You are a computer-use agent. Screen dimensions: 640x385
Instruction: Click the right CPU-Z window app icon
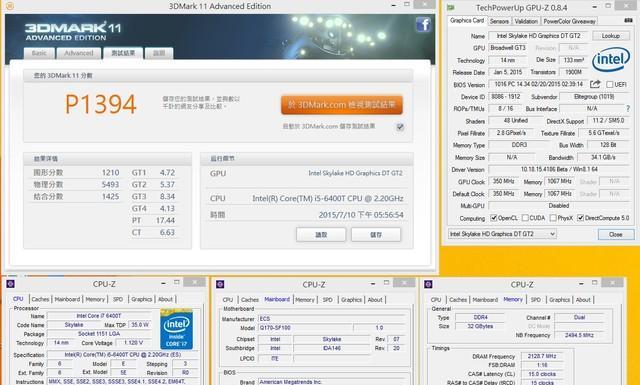(428, 284)
